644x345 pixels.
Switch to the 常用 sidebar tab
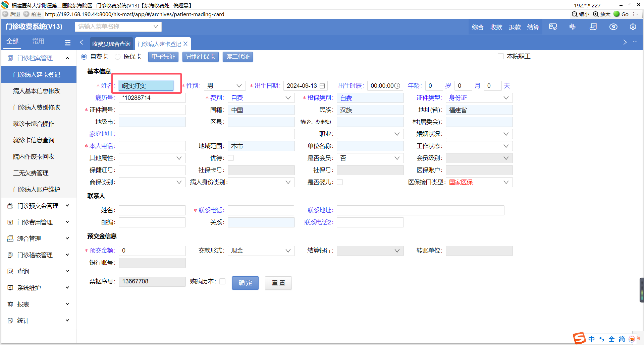pyautogui.click(x=38, y=41)
